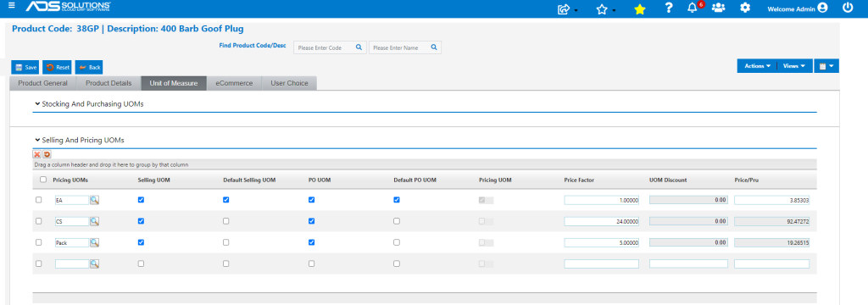Open the help question mark icon
Image resolution: width=868 pixels, height=305 pixels.
point(669,8)
